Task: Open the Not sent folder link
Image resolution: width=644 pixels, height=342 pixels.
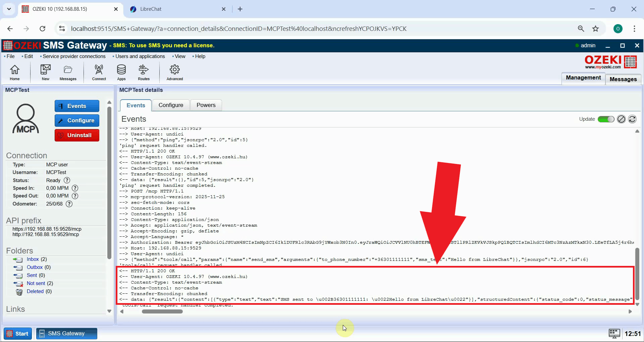Action: 36,283
